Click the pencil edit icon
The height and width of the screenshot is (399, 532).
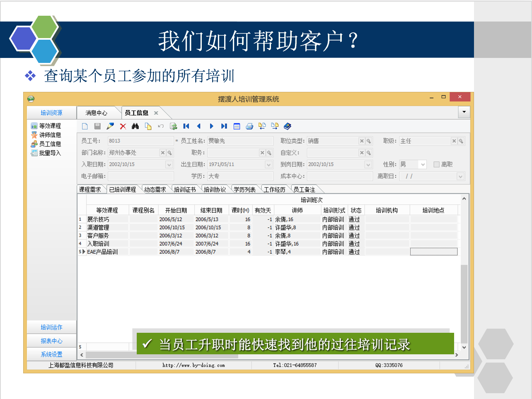[110, 126]
